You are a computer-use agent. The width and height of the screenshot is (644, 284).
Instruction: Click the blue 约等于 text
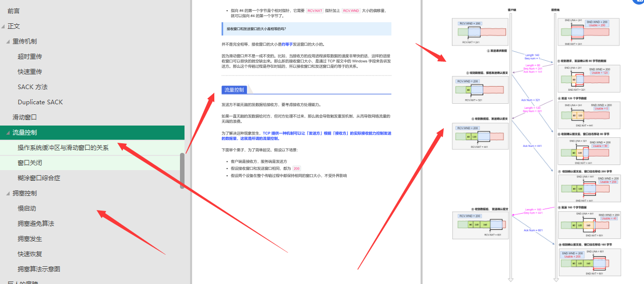287,44
